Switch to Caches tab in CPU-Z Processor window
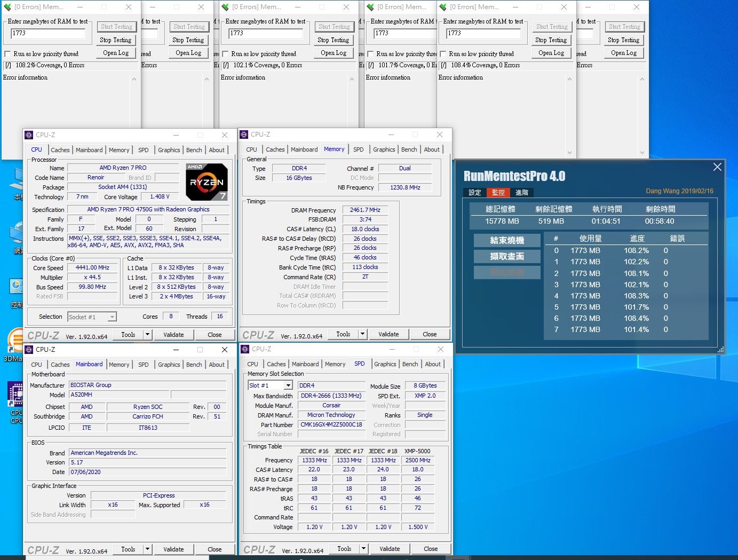Screen dimensions: 738x560 pyautogui.click(x=60, y=150)
